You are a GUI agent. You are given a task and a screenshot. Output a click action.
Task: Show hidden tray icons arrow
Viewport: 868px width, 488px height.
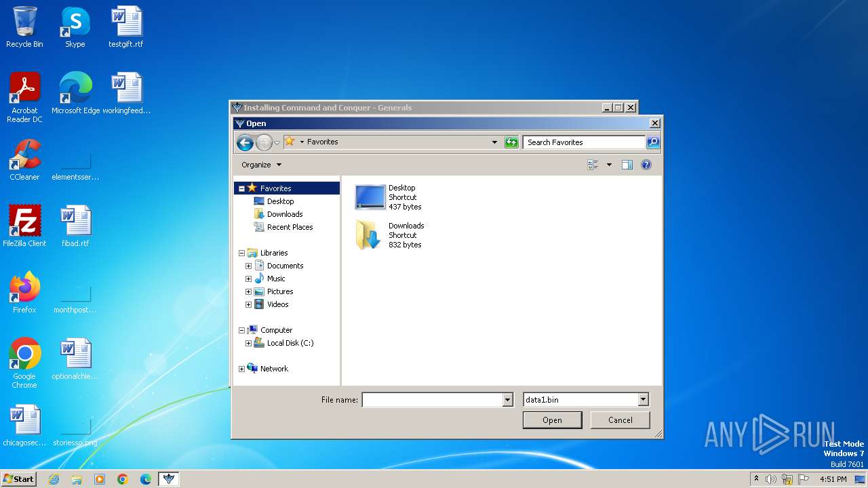click(757, 479)
